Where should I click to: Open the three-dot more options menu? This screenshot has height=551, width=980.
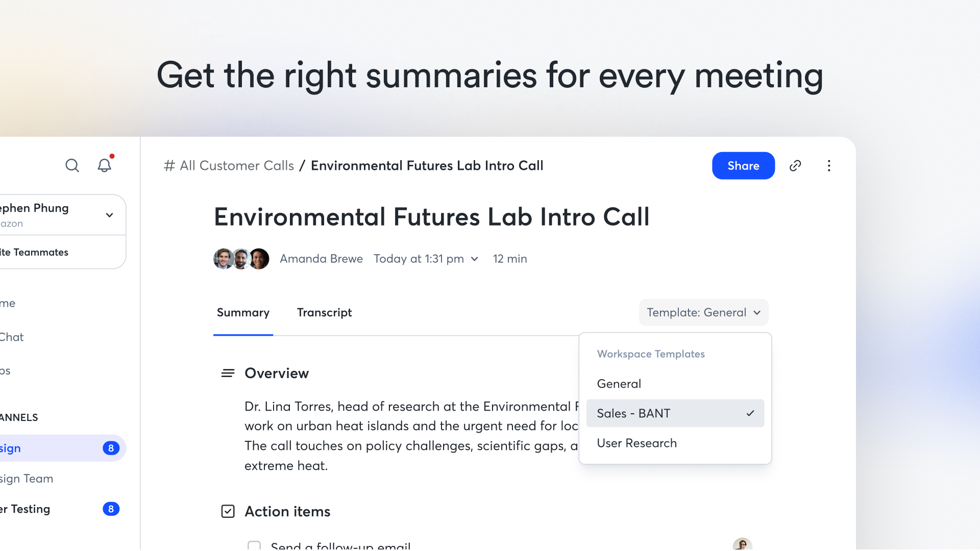[829, 165]
